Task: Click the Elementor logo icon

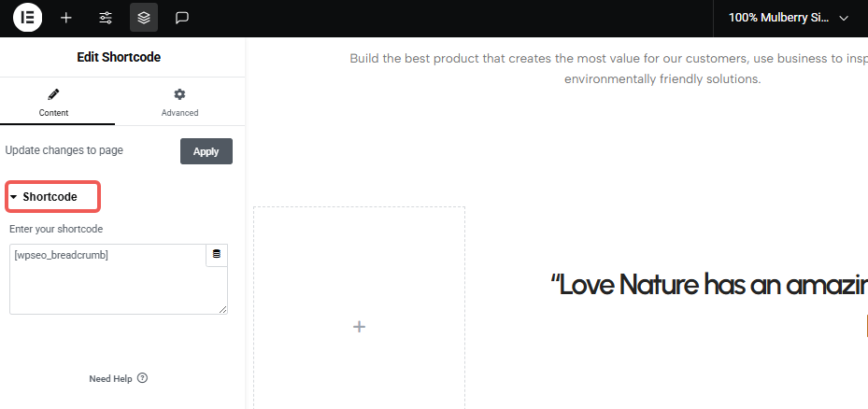Action: pos(27,18)
